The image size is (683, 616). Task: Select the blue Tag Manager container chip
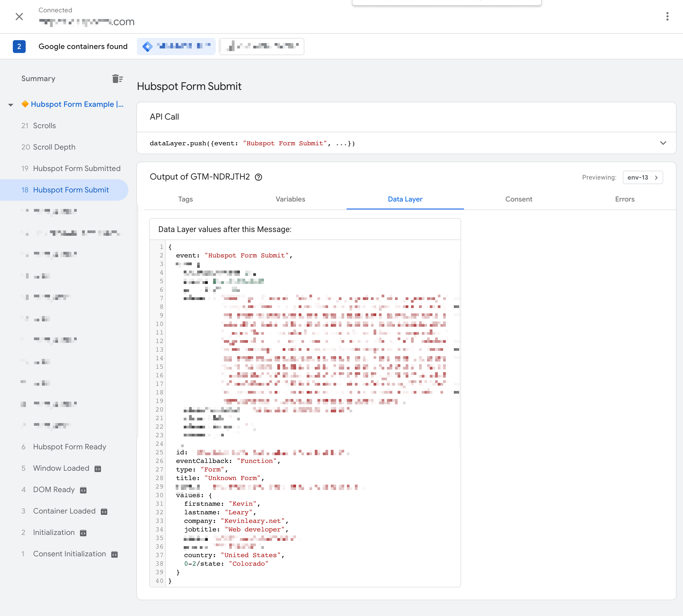(x=176, y=46)
